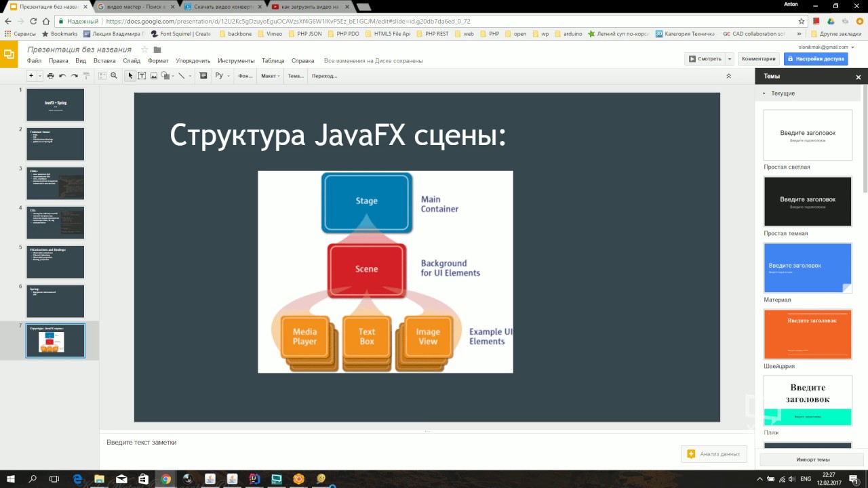
Task: Click the Google Drive extension icon
Action: (x=831, y=21)
